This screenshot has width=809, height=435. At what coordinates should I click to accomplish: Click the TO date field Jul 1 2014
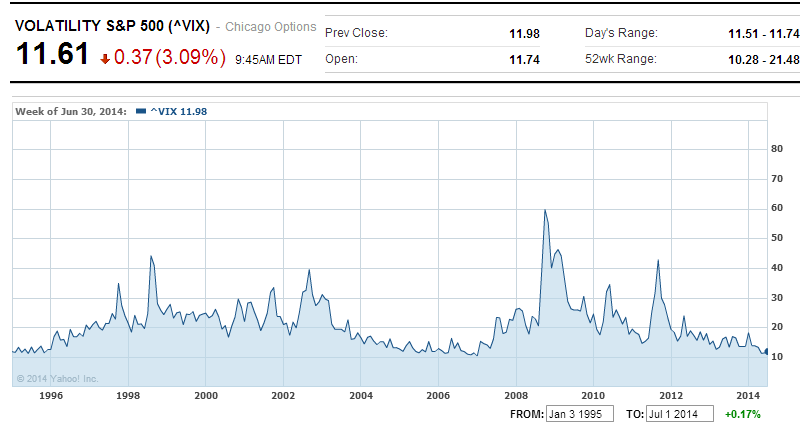coord(680,414)
